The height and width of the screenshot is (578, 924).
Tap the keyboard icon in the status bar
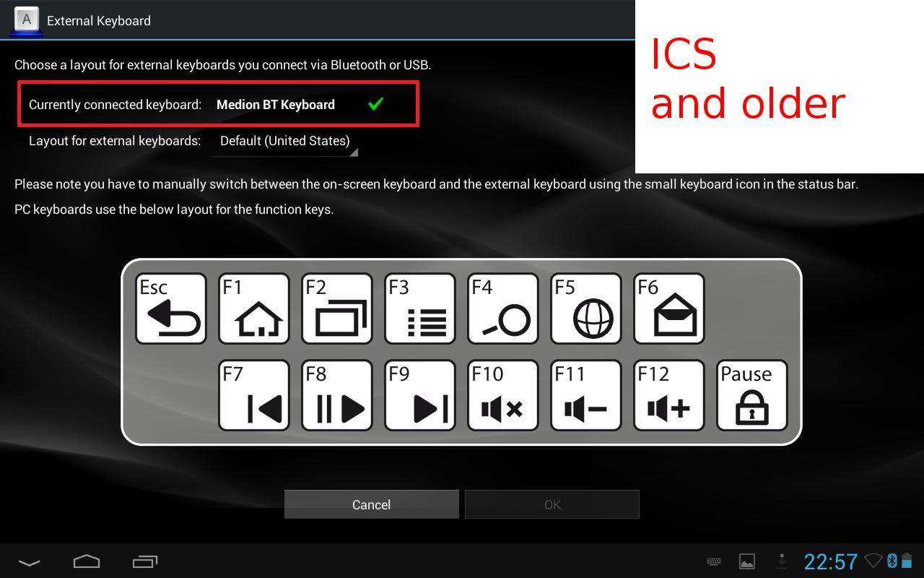pyautogui.click(x=713, y=561)
